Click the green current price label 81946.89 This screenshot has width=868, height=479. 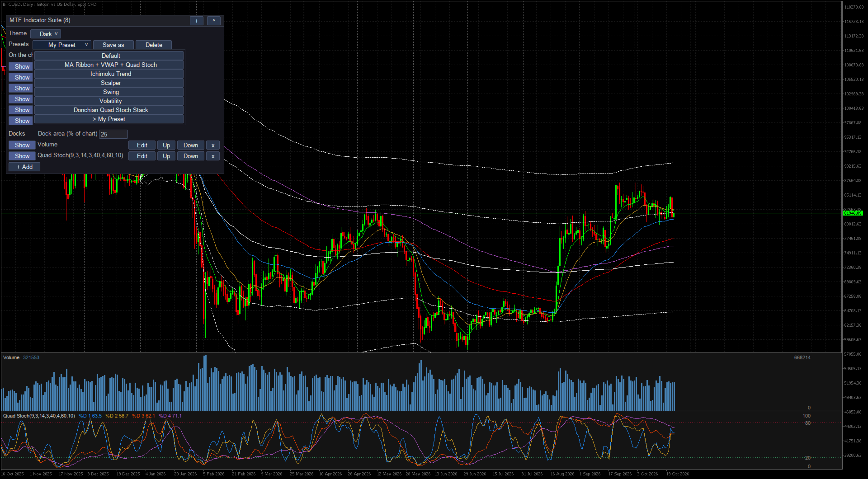[853, 213]
